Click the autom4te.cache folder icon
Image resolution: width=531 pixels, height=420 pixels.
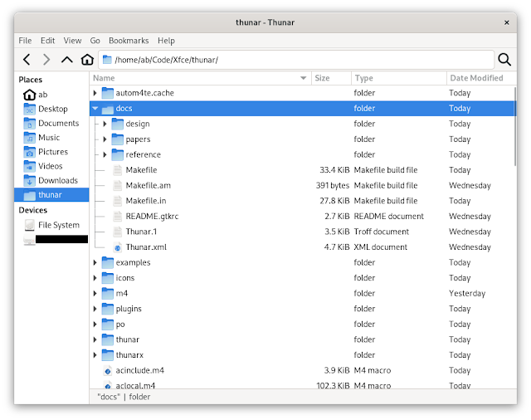click(107, 93)
